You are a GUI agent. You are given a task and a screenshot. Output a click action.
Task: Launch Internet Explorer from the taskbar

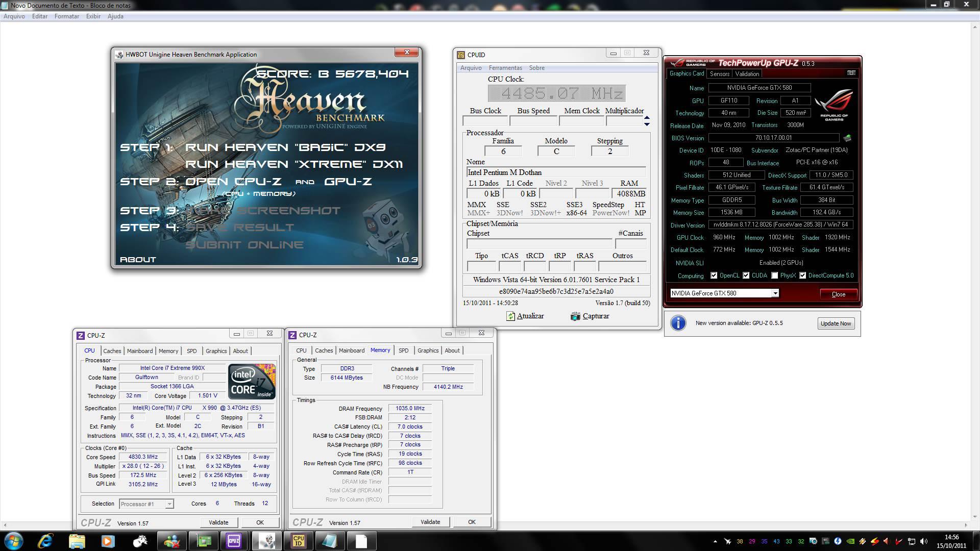(x=45, y=541)
